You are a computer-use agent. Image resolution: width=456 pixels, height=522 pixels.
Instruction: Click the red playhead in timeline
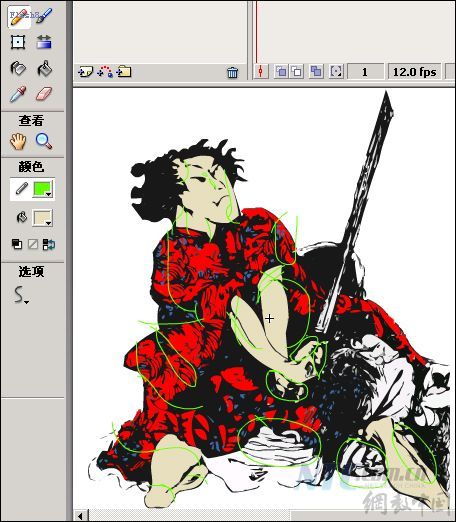point(257,33)
